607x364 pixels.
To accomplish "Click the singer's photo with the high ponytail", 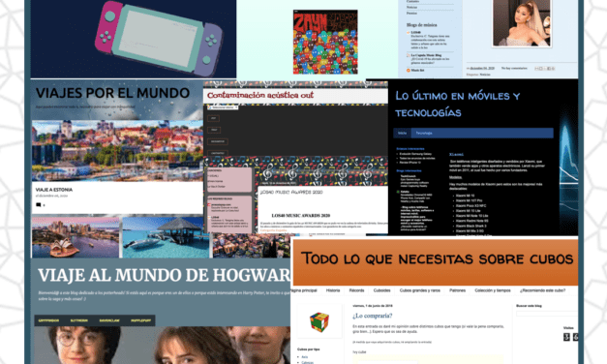I will click(522, 22).
